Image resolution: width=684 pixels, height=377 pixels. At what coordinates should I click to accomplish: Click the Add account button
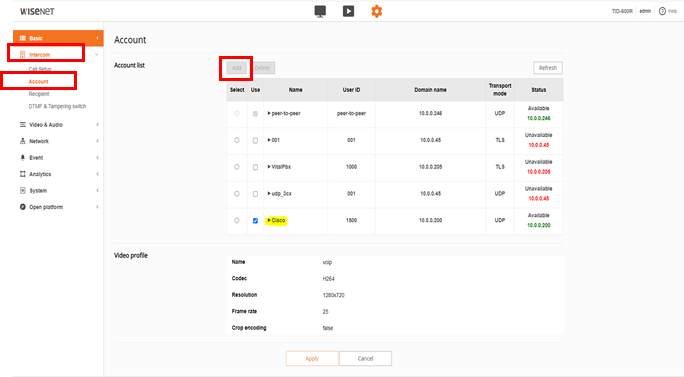pyautogui.click(x=236, y=68)
